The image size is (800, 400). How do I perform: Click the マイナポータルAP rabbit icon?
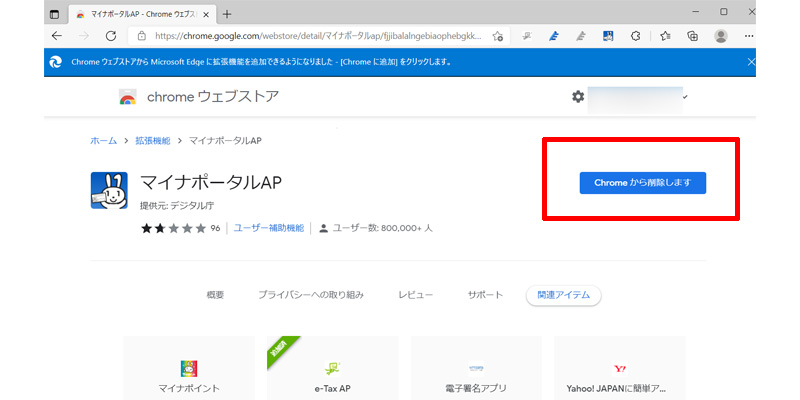109,190
